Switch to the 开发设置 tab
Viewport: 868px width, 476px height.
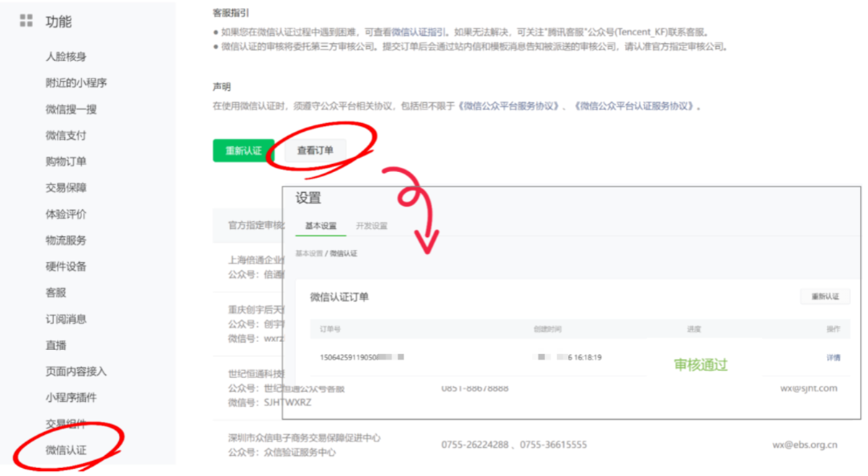pyautogui.click(x=371, y=225)
